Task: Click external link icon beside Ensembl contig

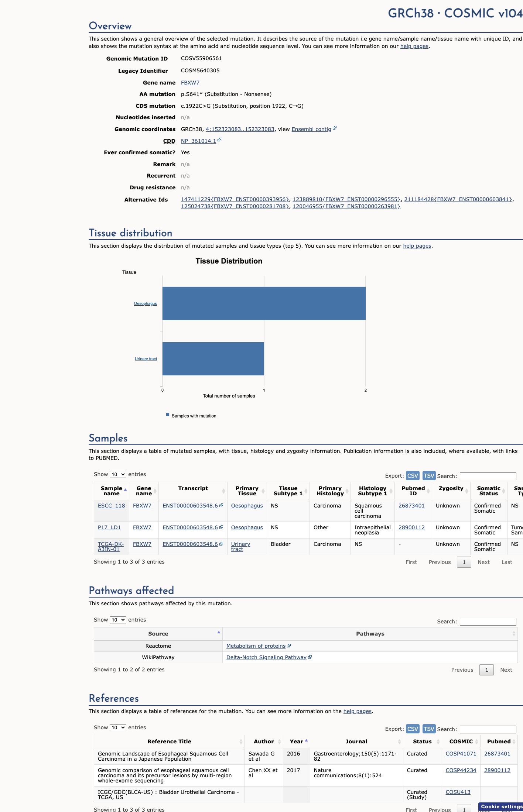Action: click(x=335, y=128)
